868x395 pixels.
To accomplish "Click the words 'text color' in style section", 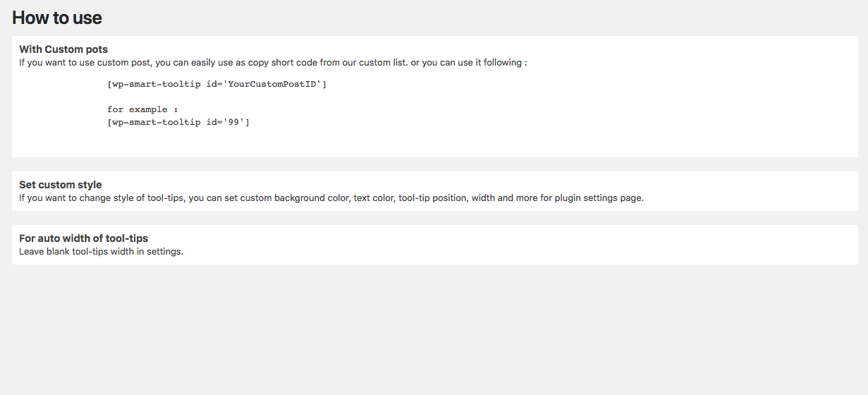I will click(x=374, y=197).
